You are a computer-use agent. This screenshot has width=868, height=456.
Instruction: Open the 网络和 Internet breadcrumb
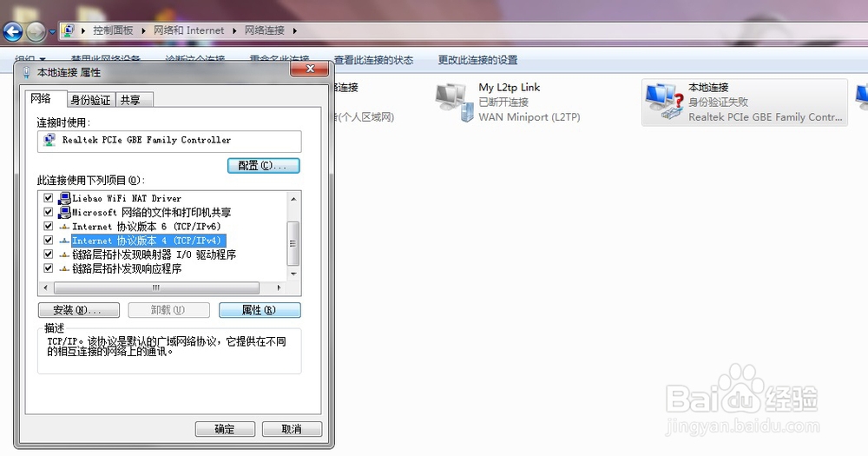(188, 30)
